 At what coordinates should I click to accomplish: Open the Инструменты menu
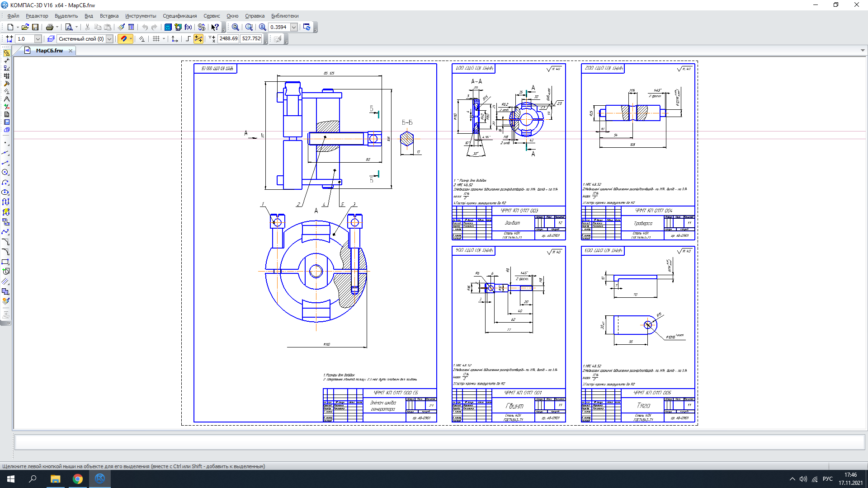141,16
